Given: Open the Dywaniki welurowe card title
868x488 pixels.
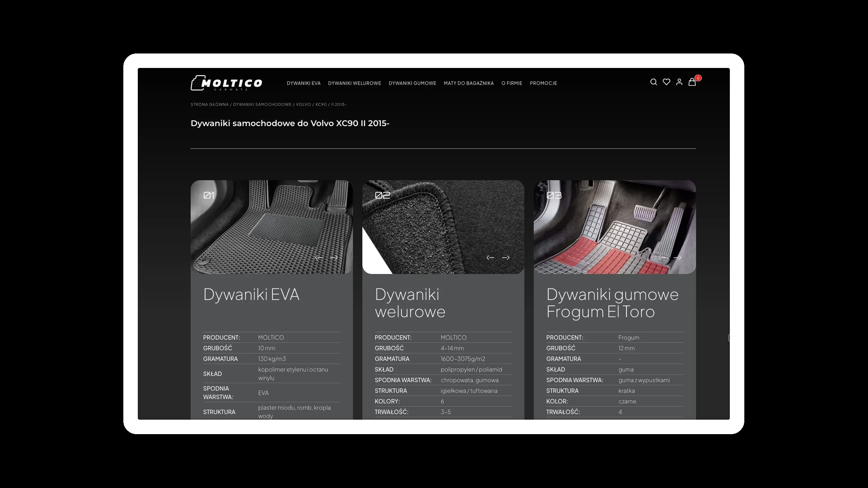Looking at the screenshot, I should pyautogui.click(x=410, y=303).
